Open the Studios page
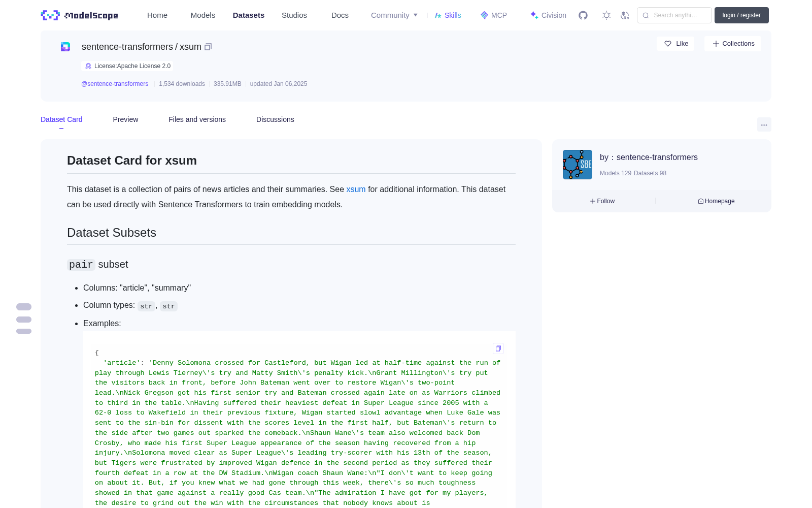 pyautogui.click(x=294, y=15)
